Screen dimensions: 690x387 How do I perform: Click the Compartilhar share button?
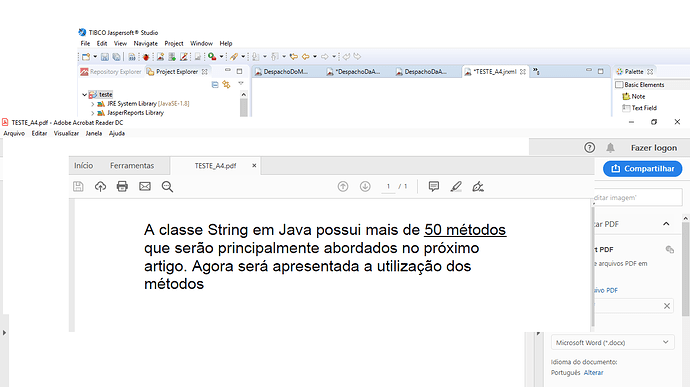[642, 169]
